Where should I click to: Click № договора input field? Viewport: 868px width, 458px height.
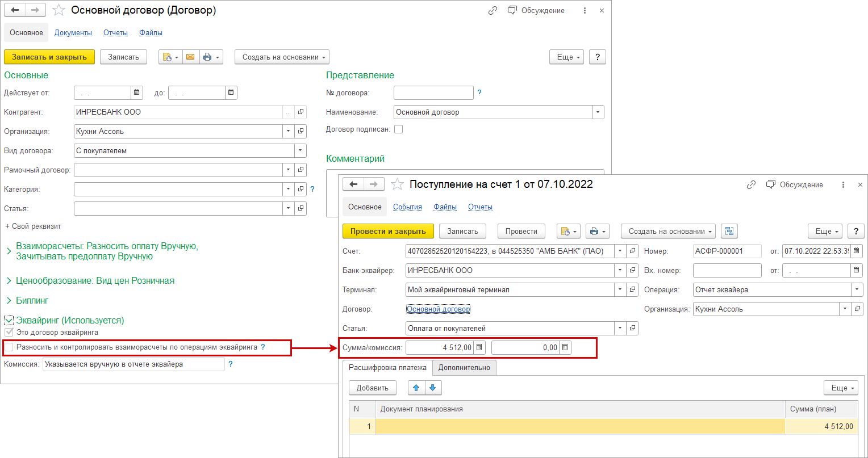(433, 93)
